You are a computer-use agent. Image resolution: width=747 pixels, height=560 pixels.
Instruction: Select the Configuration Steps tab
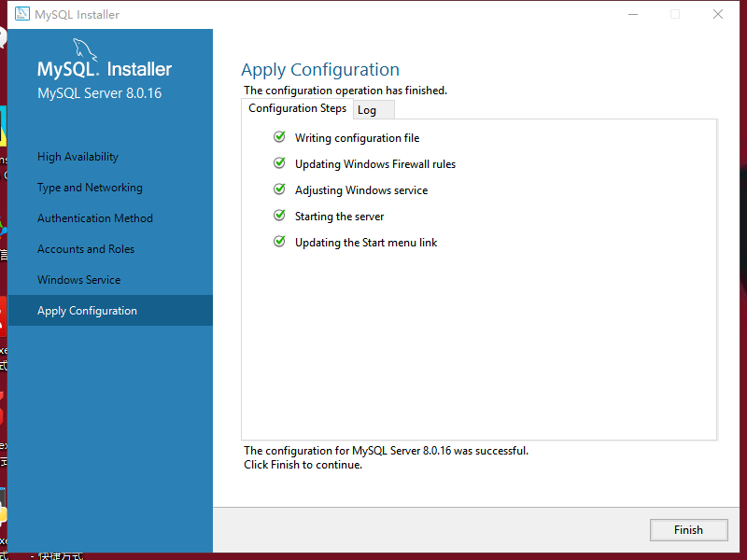pyautogui.click(x=297, y=108)
